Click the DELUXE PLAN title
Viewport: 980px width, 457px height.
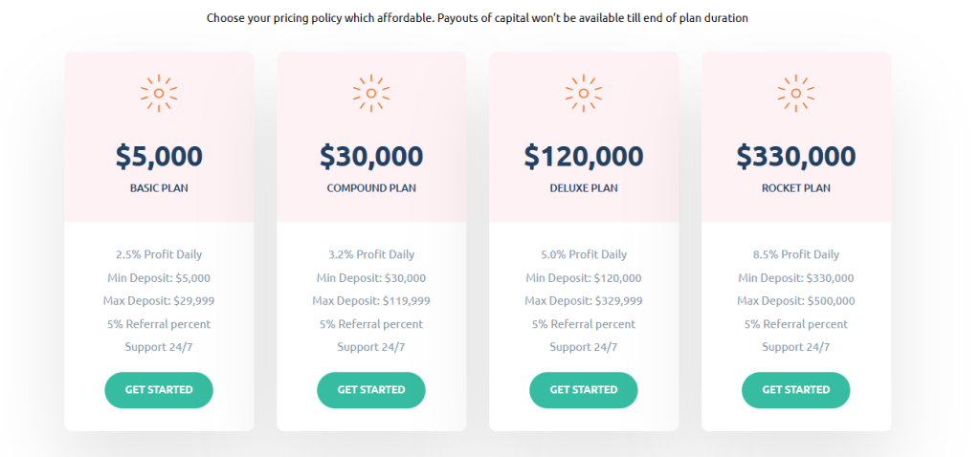(x=584, y=188)
